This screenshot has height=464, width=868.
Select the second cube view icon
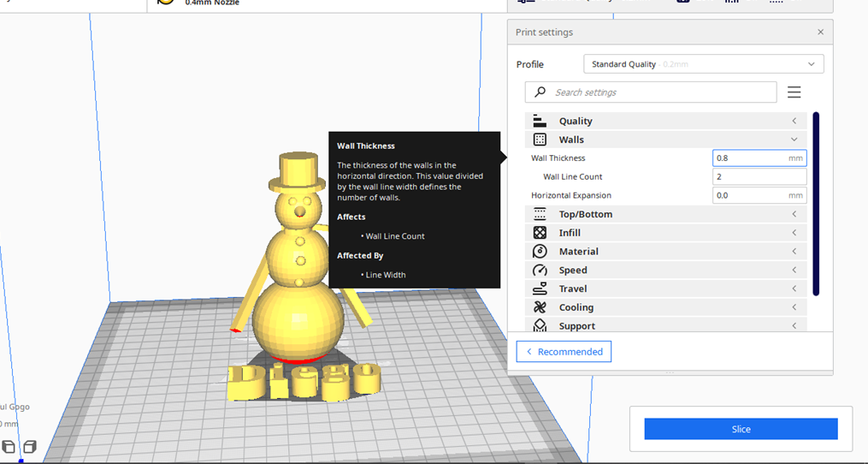pos(30,446)
